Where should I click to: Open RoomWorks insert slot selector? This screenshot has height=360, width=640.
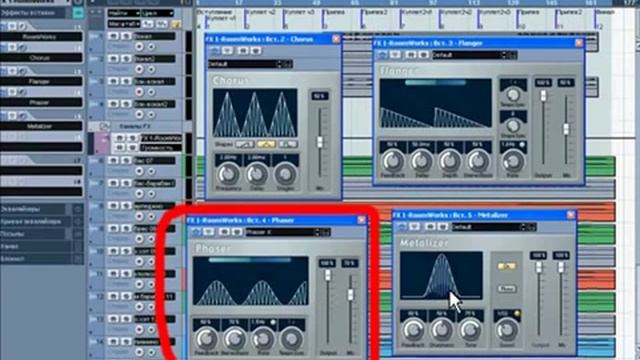41,37
